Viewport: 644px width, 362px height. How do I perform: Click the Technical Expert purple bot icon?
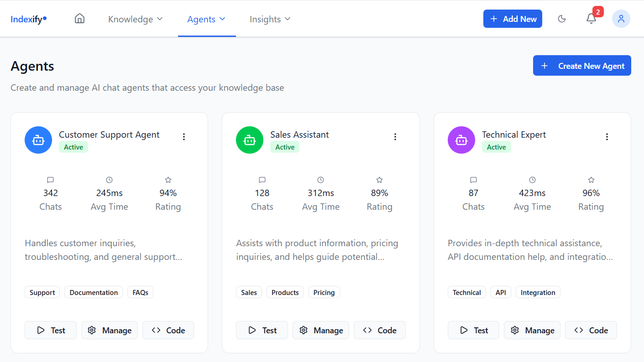coord(461,140)
